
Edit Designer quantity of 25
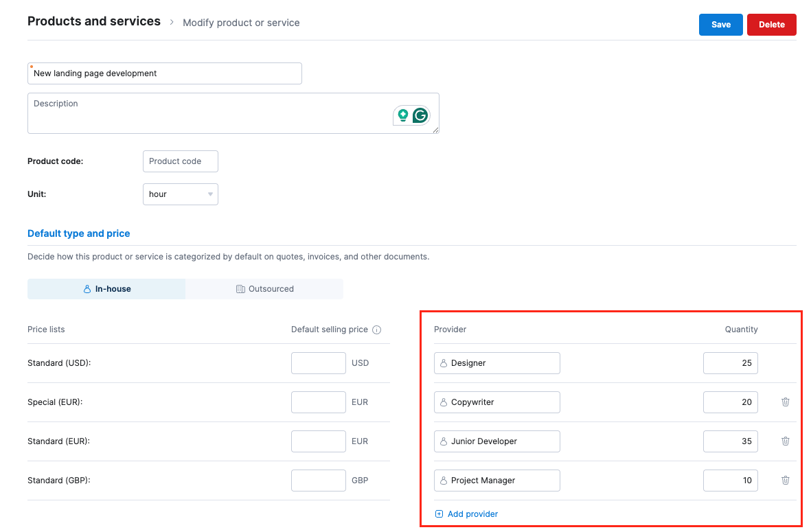[731, 363]
